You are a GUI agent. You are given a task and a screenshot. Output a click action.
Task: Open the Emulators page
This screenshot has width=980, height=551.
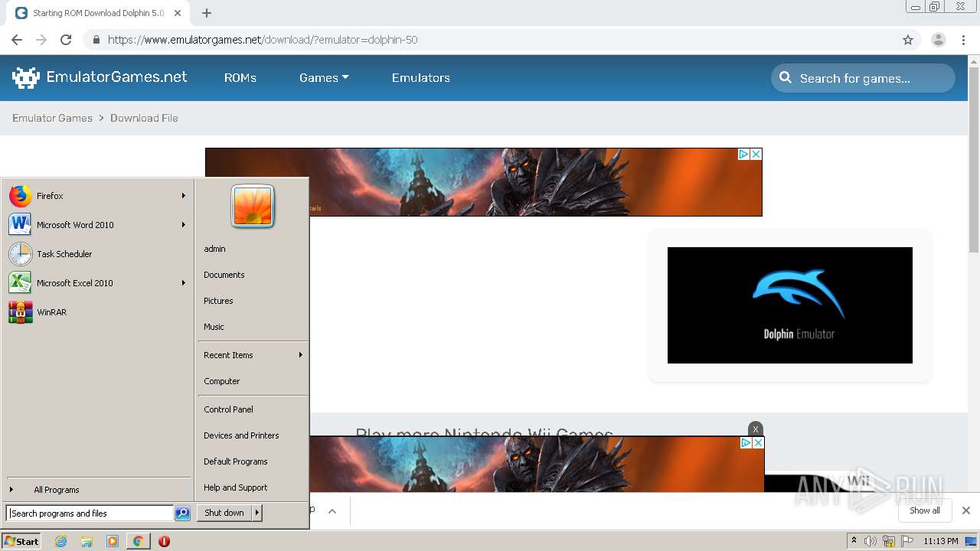pyautogui.click(x=421, y=77)
